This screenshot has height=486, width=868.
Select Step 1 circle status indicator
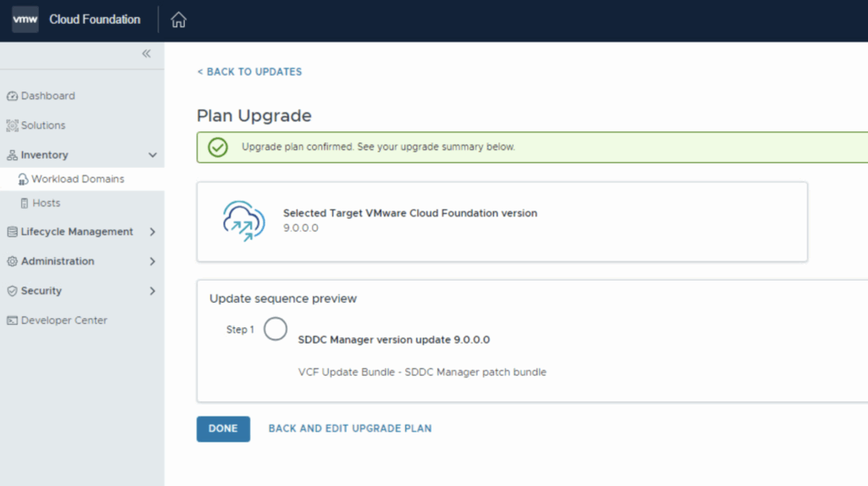click(x=275, y=329)
